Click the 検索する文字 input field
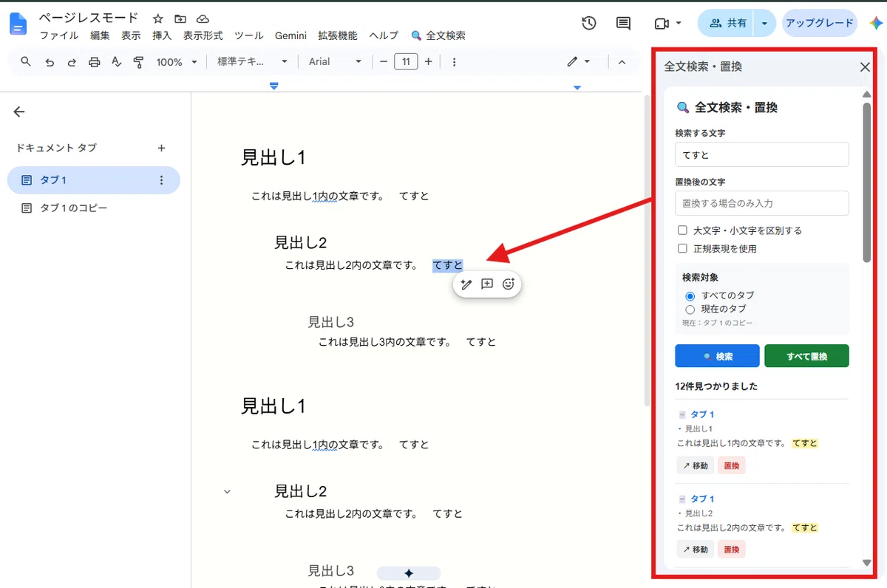The width and height of the screenshot is (887, 588). tap(762, 154)
